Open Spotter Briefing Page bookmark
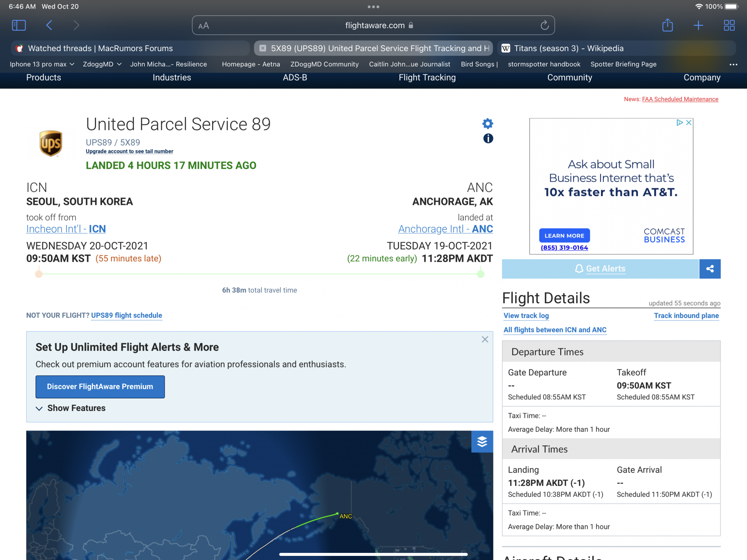This screenshot has width=747, height=560. coord(623,64)
